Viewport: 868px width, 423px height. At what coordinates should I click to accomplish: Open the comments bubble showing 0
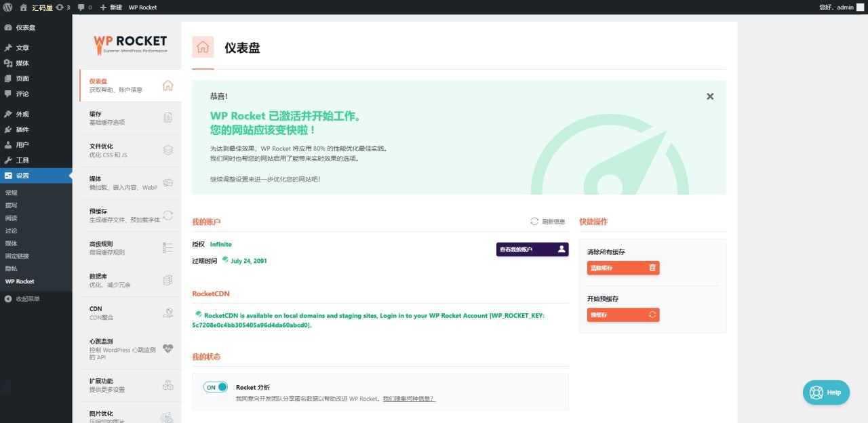point(85,7)
